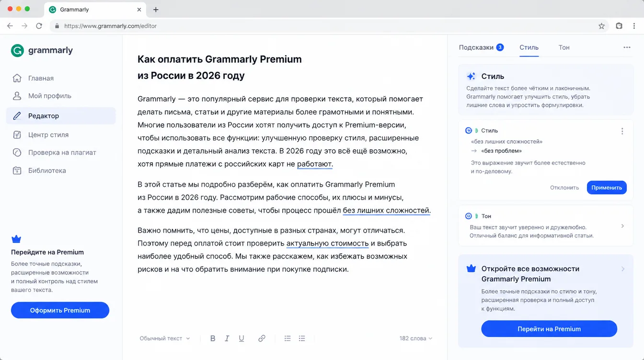Switch to the Стиль tab
This screenshot has width=644, height=360.
529,47
